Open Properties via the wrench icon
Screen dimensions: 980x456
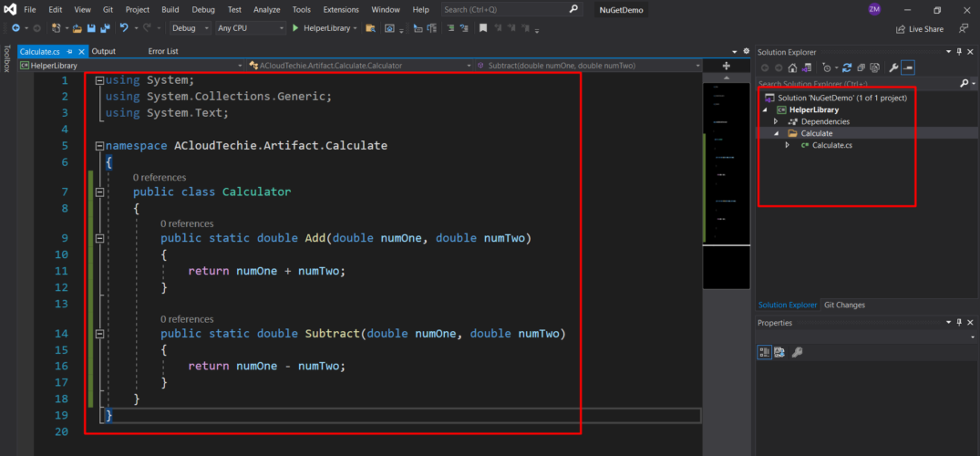[893, 67]
